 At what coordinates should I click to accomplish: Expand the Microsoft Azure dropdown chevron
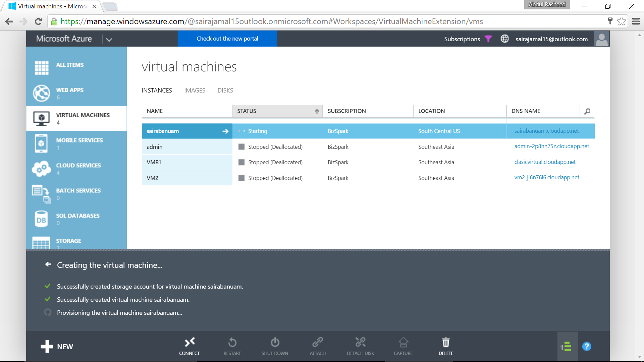[109, 39]
